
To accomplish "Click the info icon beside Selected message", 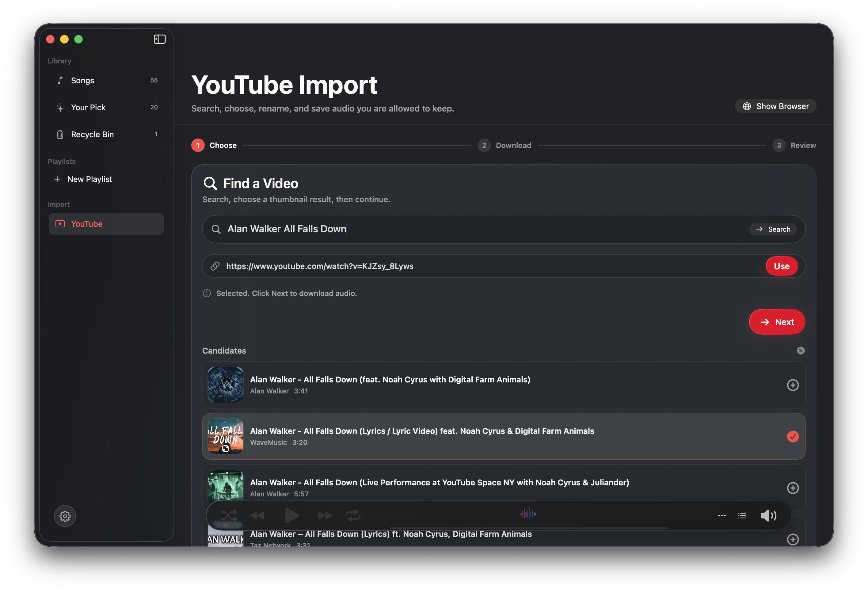I will tap(207, 293).
